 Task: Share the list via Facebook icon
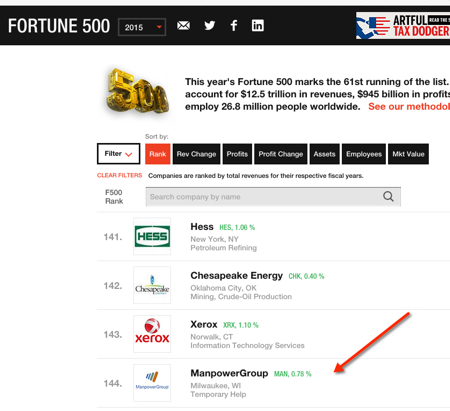pyautogui.click(x=234, y=26)
